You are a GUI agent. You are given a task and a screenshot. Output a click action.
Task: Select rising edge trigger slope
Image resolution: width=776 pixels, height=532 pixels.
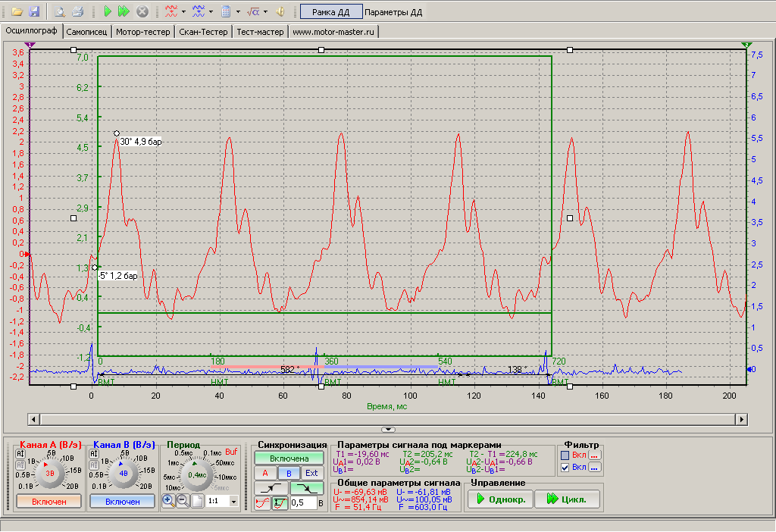coord(271,489)
